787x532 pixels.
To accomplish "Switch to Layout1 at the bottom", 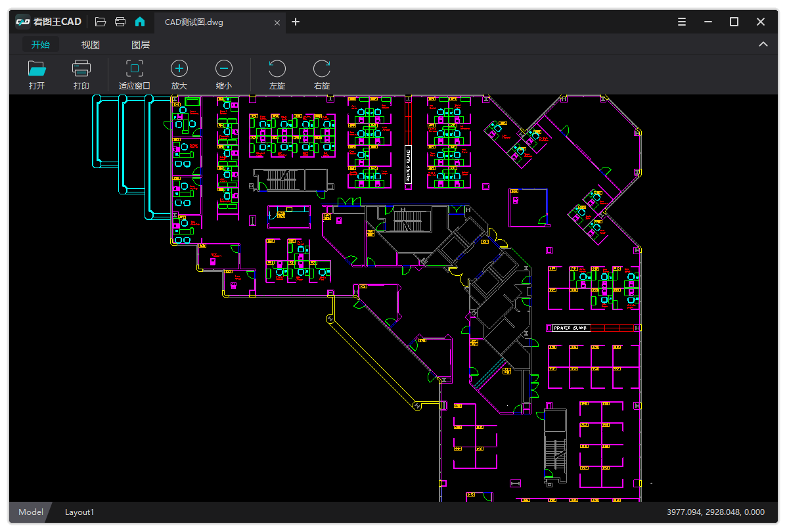I will tap(79, 512).
